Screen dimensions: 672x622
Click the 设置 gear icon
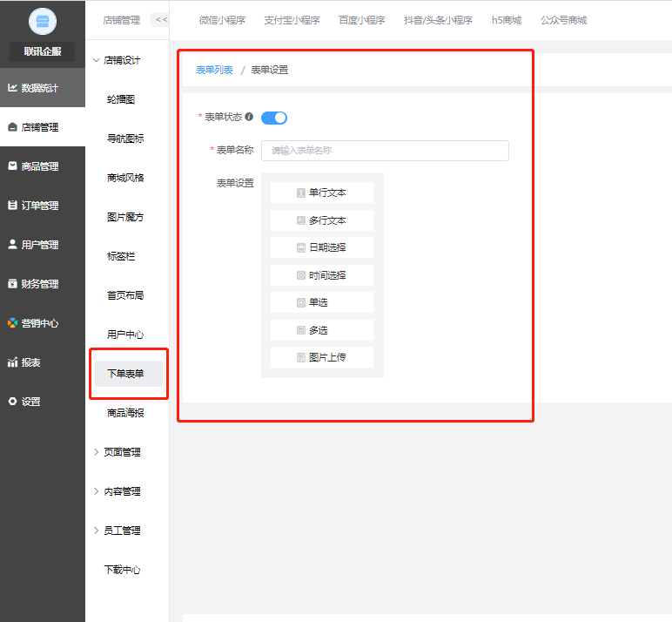[12, 401]
